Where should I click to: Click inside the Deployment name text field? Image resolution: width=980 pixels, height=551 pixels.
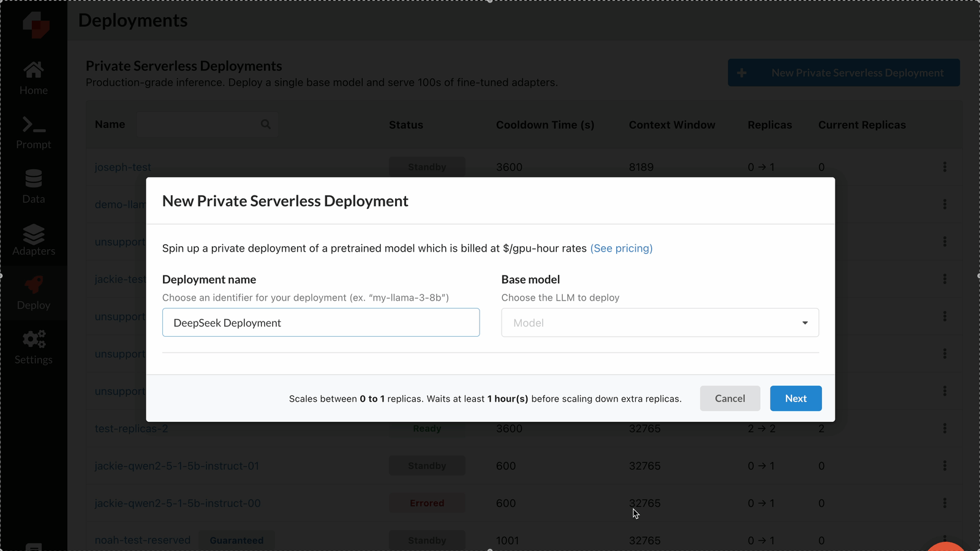pos(320,322)
